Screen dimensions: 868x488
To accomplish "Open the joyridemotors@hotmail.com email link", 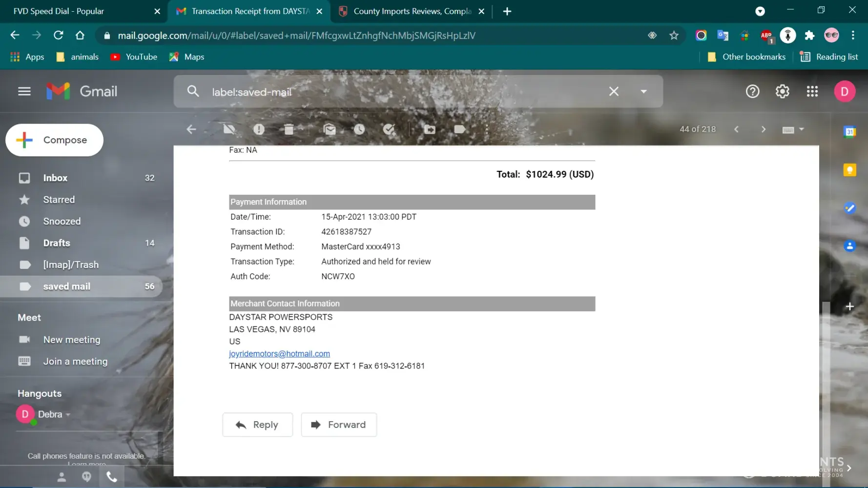I will pyautogui.click(x=279, y=354).
